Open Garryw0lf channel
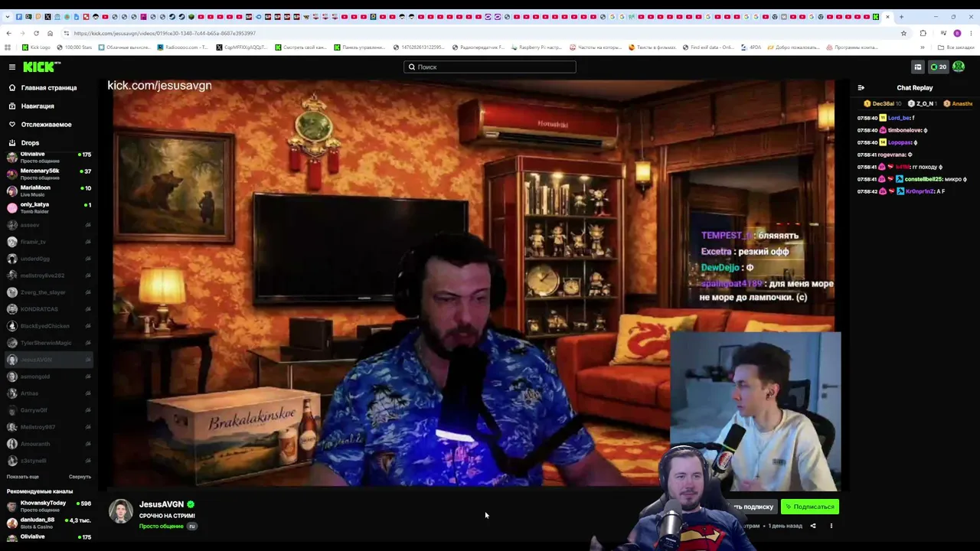980x551 pixels. (49, 410)
